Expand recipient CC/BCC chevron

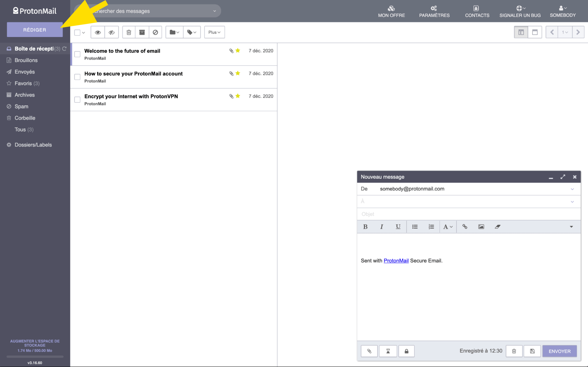(572, 202)
